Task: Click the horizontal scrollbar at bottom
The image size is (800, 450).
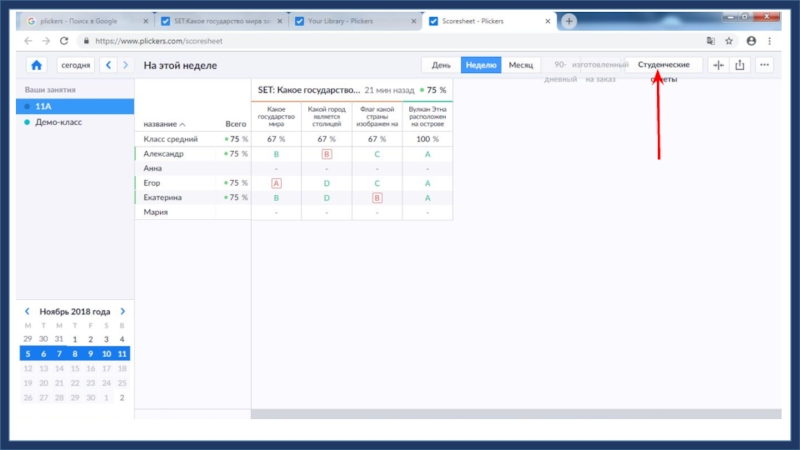Action: [515, 413]
